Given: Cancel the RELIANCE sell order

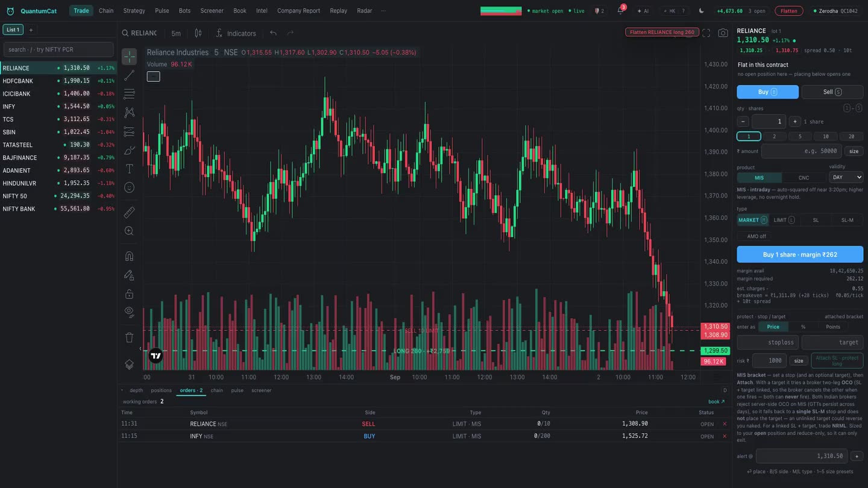Looking at the screenshot, I should pos(725,424).
